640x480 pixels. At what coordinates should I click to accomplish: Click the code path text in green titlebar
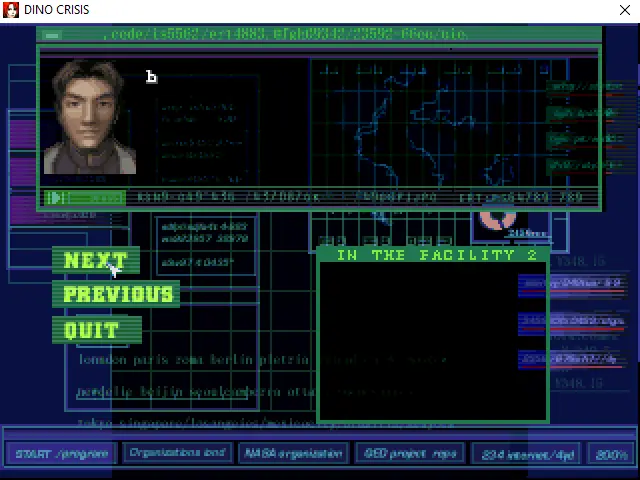coord(286,34)
